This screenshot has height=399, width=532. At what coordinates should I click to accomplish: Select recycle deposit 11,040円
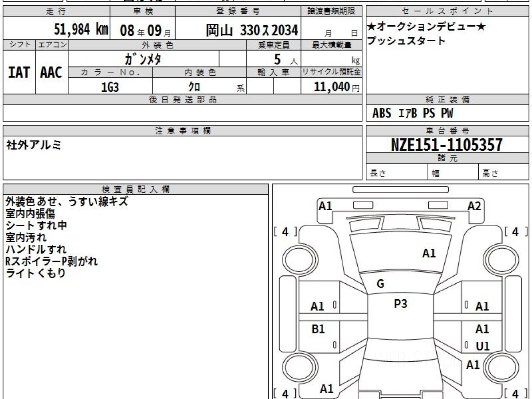pos(336,87)
